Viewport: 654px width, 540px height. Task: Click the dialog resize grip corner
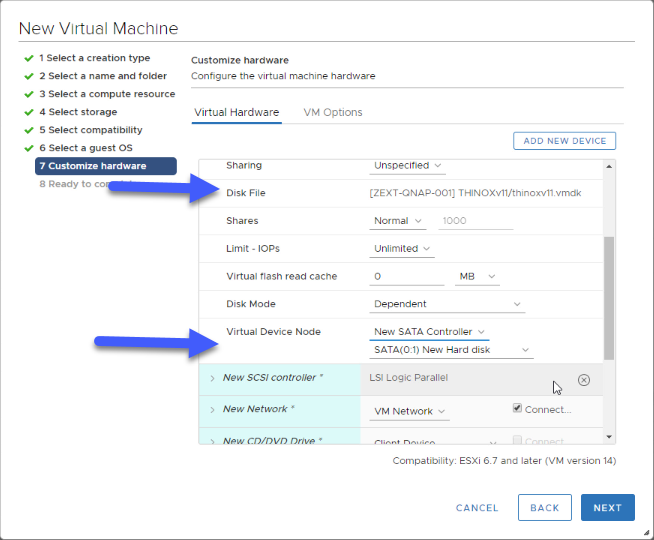pos(646,532)
